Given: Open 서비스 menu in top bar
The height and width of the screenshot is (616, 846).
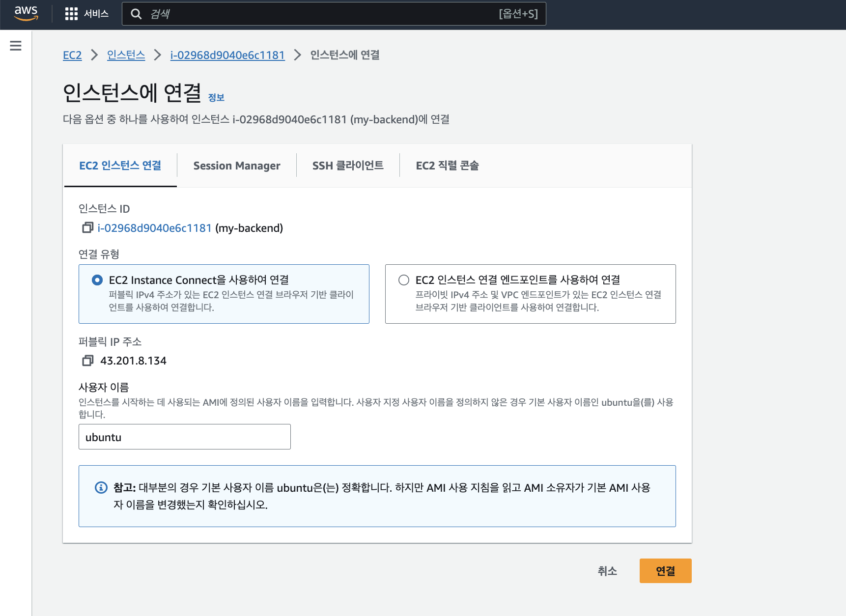Looking at the screenshot, I should point(96,14).
